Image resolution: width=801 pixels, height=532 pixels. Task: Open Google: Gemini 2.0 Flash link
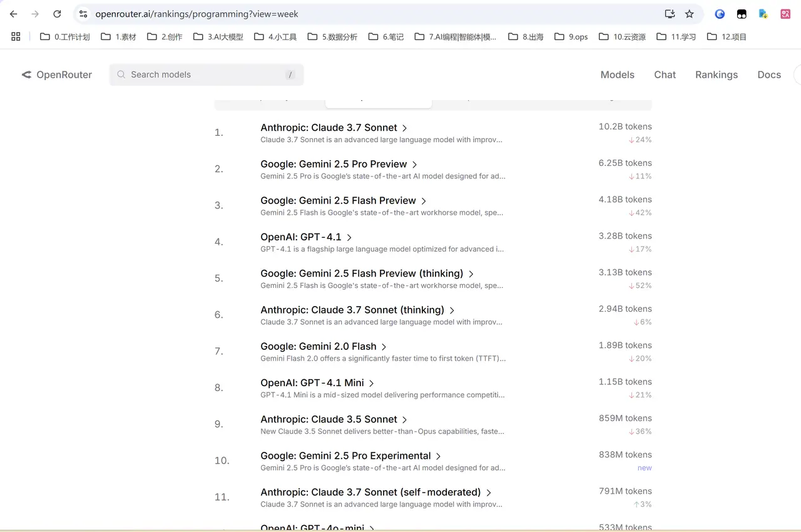tap(324, 346)
